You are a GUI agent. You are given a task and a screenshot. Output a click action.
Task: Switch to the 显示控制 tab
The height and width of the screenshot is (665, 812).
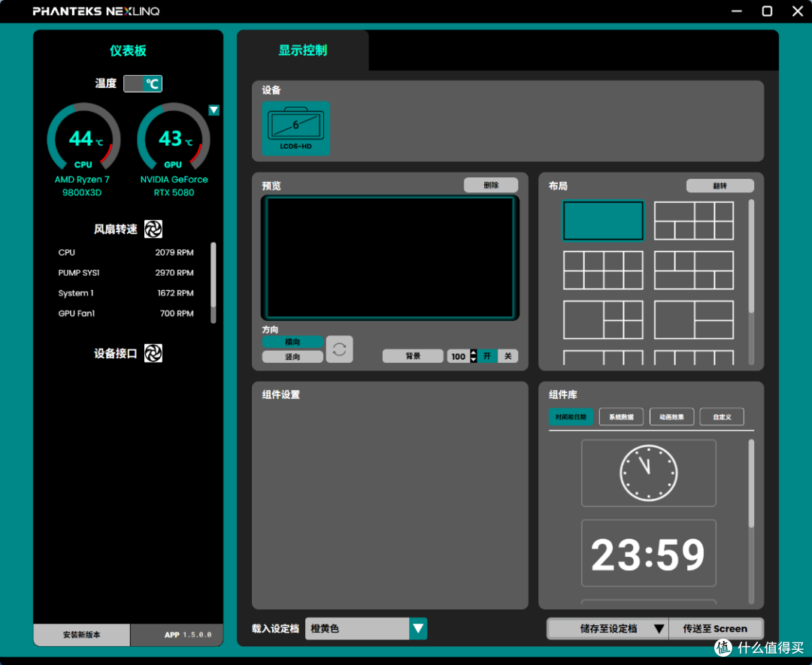coord(303,50)
